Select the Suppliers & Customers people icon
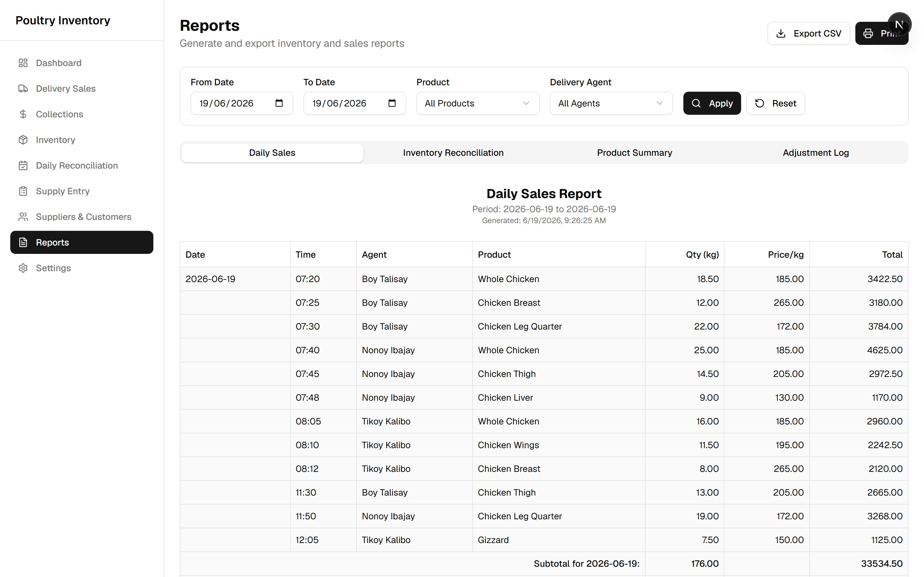 point(23,217)
